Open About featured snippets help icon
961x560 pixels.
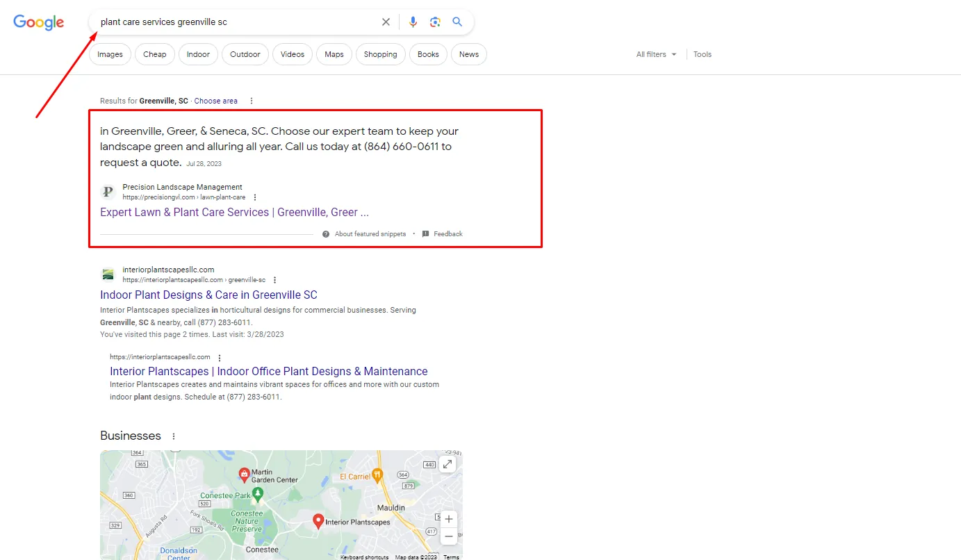coord(326,234)
